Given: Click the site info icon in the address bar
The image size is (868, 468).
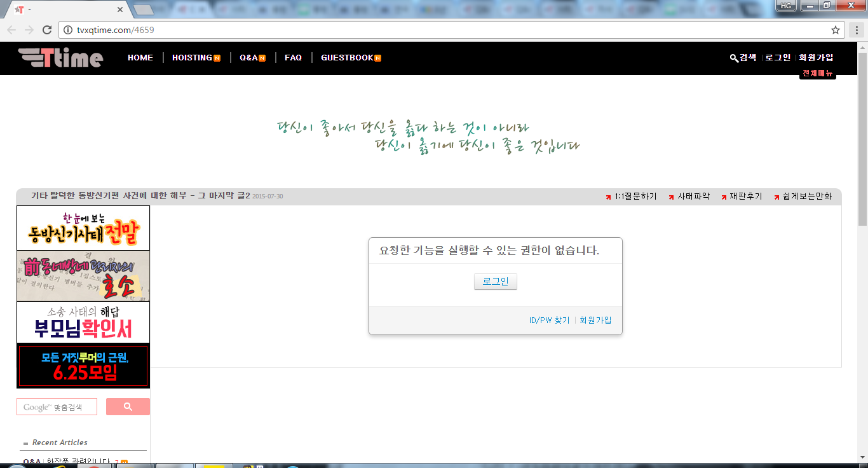Looking at the screenshot, I should (x=68, y=29).
